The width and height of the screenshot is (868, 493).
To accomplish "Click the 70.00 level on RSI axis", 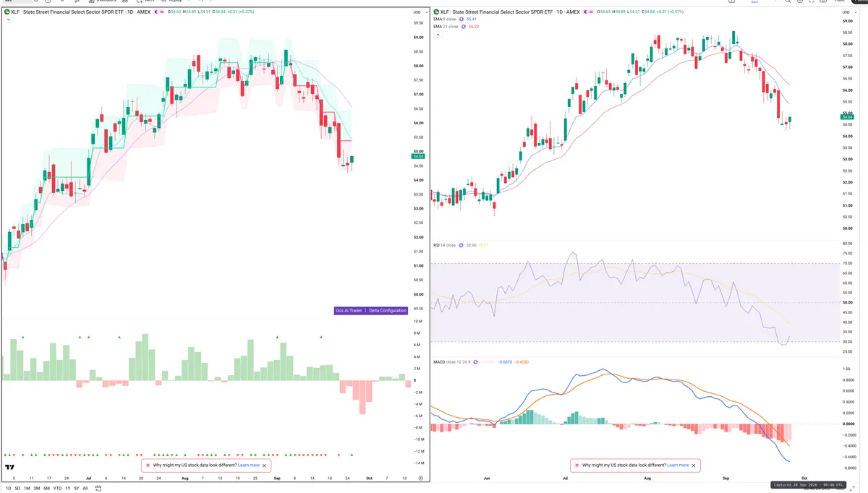I will point(848,263).
